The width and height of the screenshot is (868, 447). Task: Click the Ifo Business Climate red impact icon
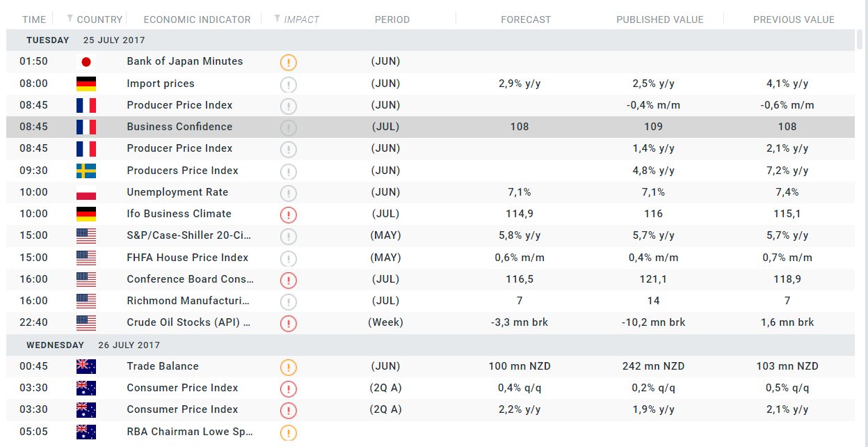[x=289, y=214]
